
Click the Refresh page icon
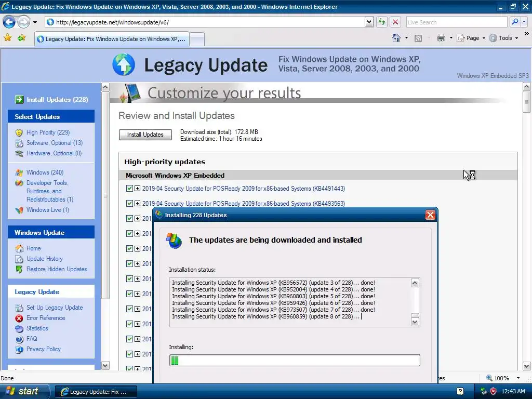pos(382,22)
